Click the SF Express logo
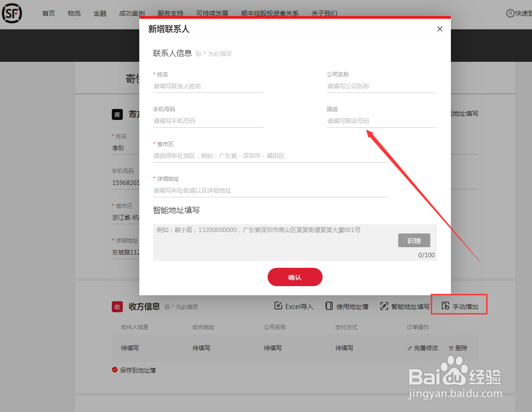Image resolution: width=532 pixels, height=412 pixels. (x=12, y=13)
